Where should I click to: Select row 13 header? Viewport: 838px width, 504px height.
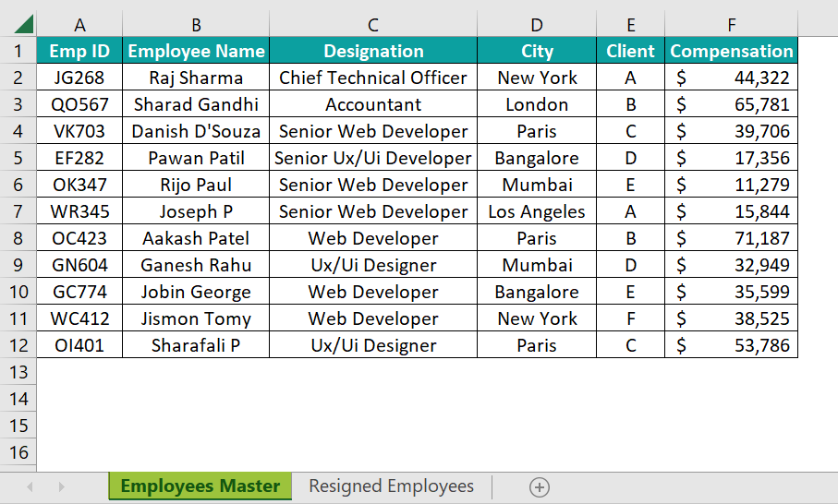[x=18, y=372]
